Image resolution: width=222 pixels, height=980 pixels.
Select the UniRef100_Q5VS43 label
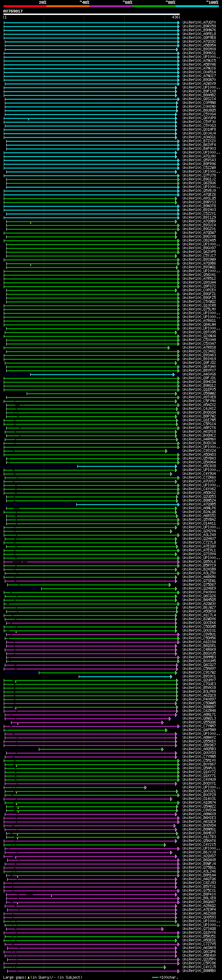point(199,160)
